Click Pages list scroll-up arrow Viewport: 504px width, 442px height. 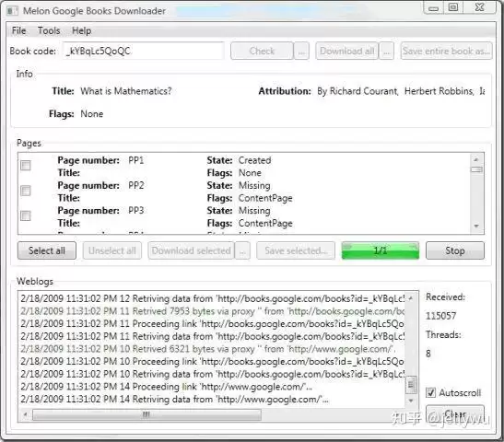pyautogui.click(x=476, y=159)
